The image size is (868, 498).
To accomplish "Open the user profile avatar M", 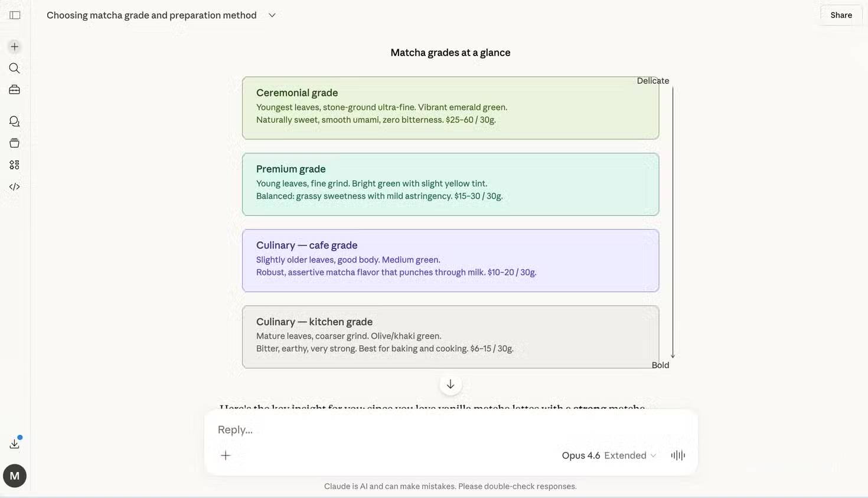I will [x=15, y=476].
